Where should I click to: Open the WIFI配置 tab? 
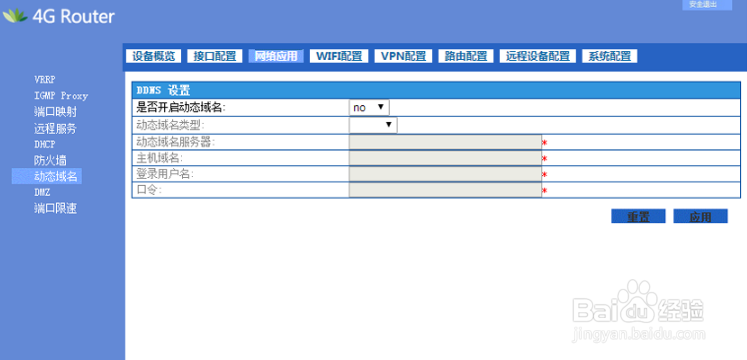click(339, 56)
